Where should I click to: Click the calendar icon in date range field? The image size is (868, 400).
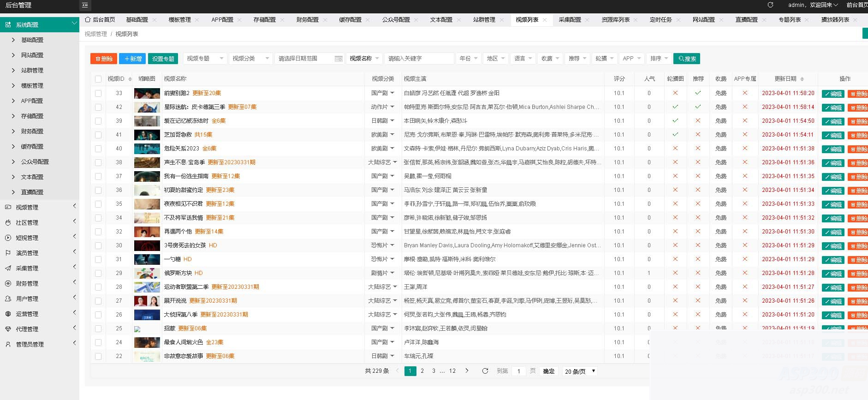point(338,59)
